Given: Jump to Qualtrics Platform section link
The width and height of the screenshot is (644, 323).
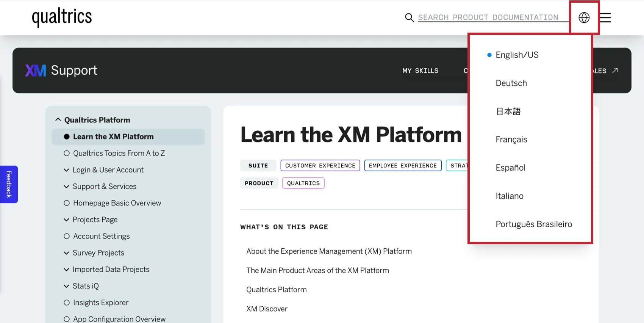Looking at the screenshot, I should [277, 290].
